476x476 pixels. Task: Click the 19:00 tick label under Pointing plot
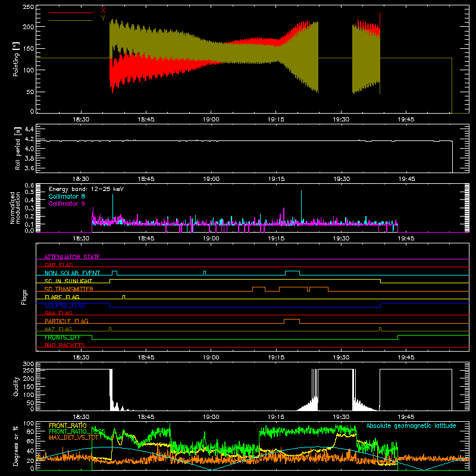point(211,120)
